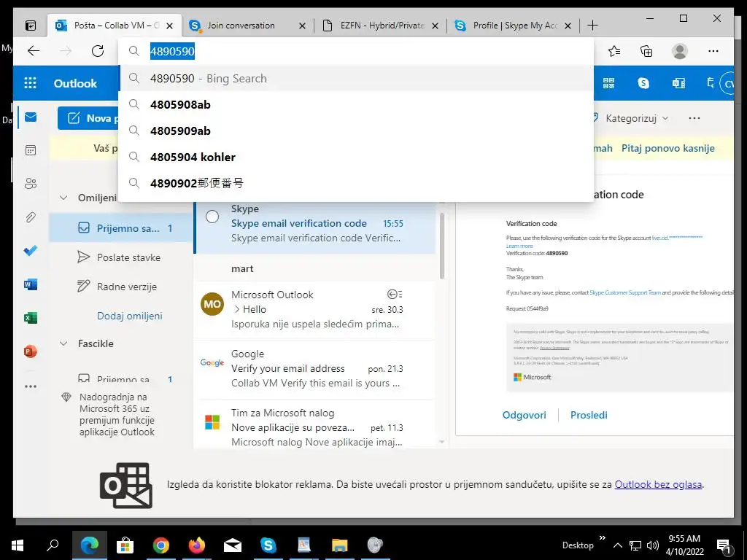Click the address bar text field

(x=356, y=51)
